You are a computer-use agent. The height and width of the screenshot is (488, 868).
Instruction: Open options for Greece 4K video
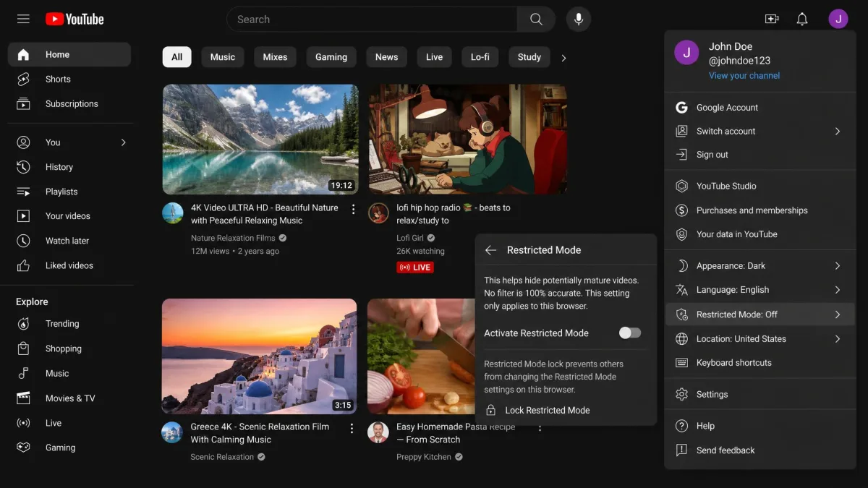(x=352, y=429)
